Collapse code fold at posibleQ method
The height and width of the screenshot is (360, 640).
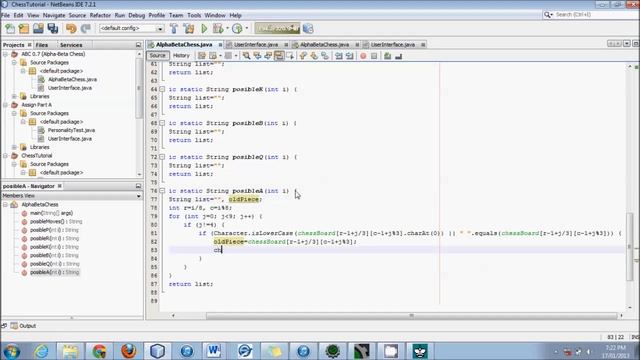pos(162,157)
